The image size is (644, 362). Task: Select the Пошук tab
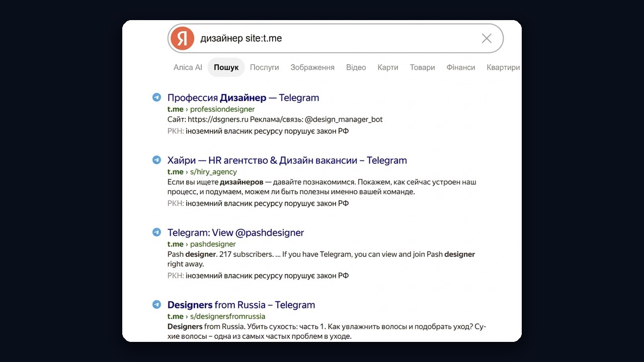226,67
